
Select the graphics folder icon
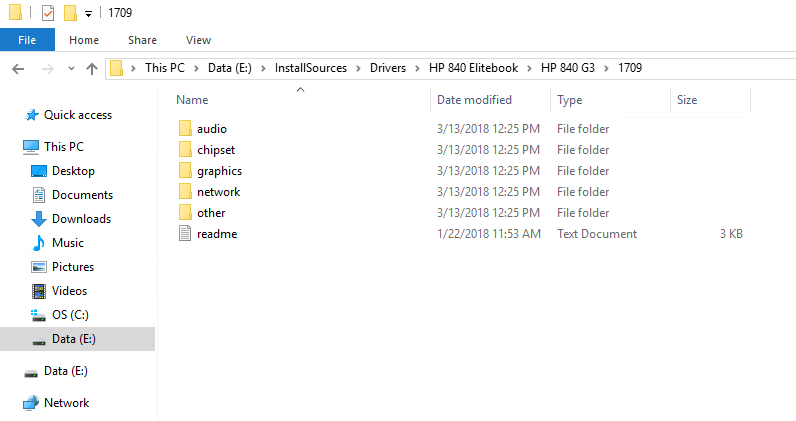pos(185,171)
